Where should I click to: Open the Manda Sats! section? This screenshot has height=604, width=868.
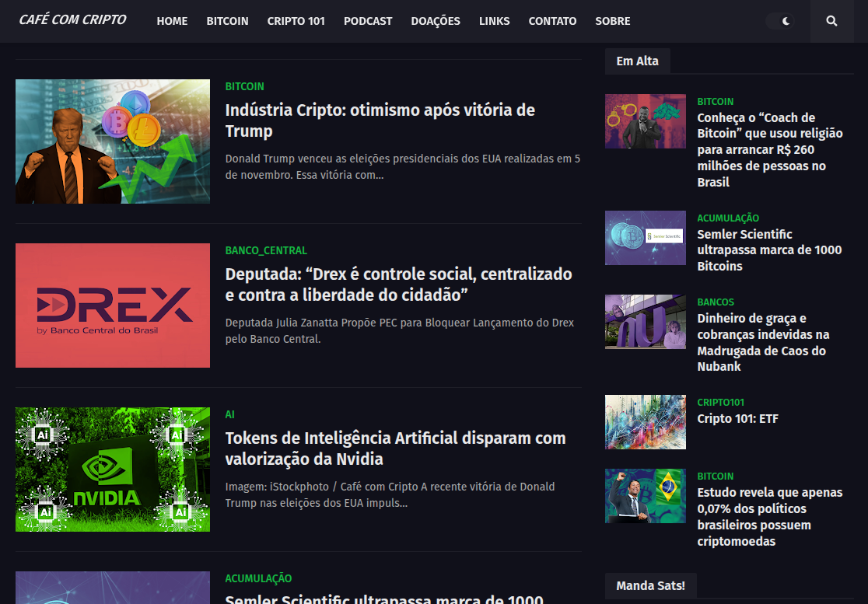(650, 586)
